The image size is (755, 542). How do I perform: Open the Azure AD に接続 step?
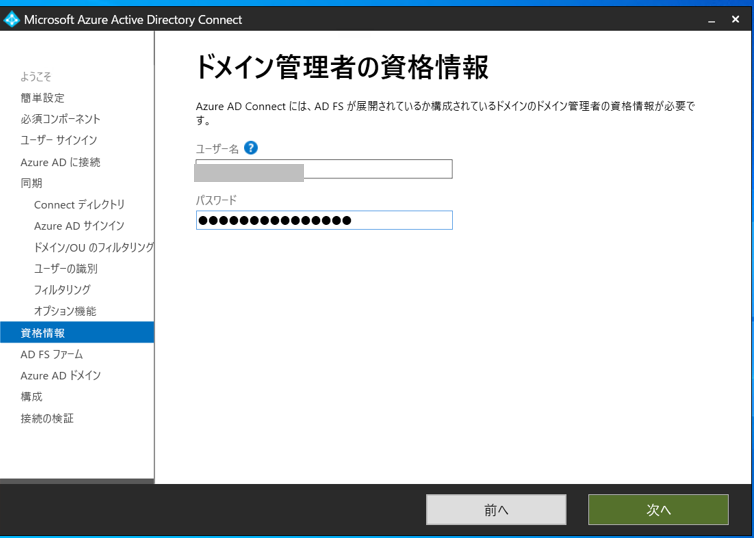60,162
